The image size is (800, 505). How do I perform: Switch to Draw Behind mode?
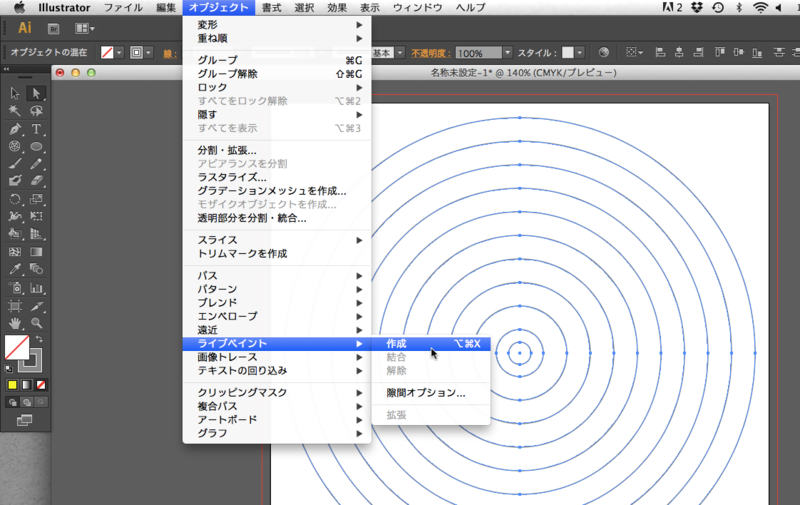click(27, 402)
